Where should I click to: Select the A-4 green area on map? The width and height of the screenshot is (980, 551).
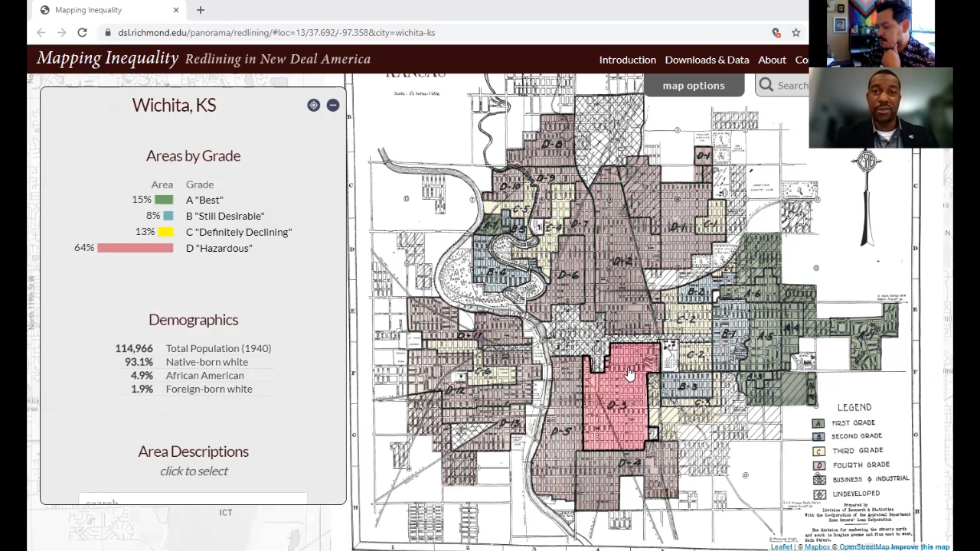792,328
